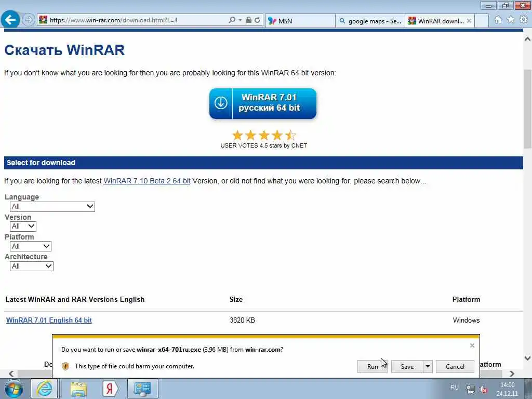Launch Yandex from the taskbar
This screenshot has width=532, height=399.
pyautogui.click(x=110, y=389)
